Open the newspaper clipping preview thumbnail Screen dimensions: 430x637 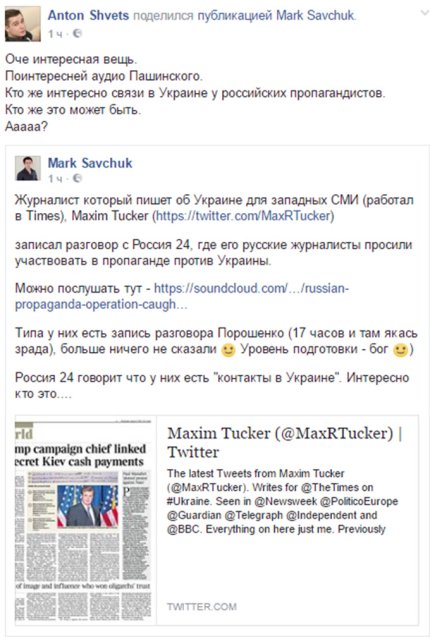click(x=83, y=520)
